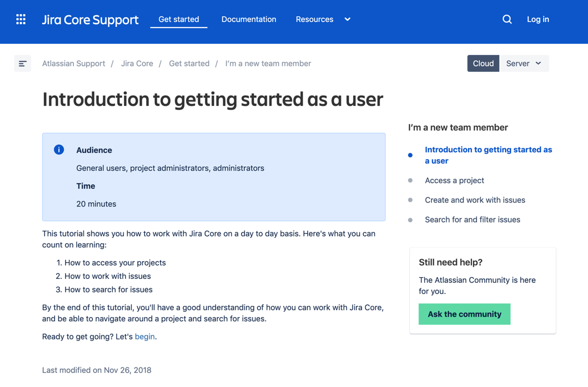The width and height of the screenshot is (588, 387).
Task: Open Search for and filter issues link
Action: (473, 220)
